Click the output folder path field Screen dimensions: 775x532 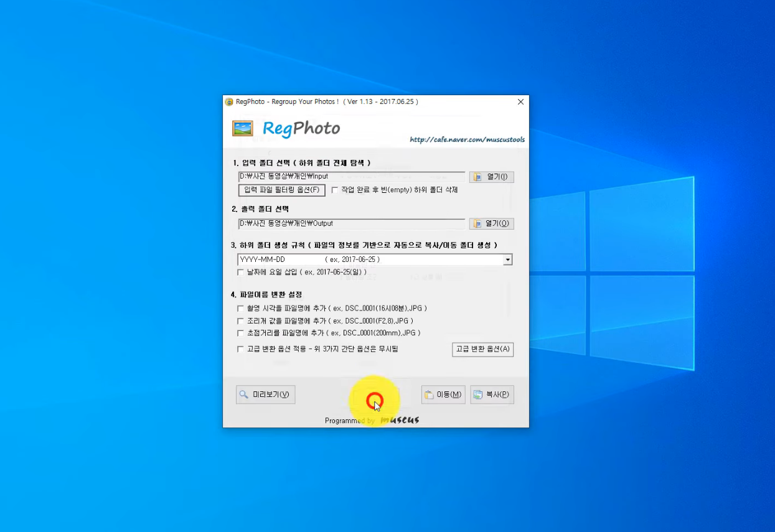point(352,223)
